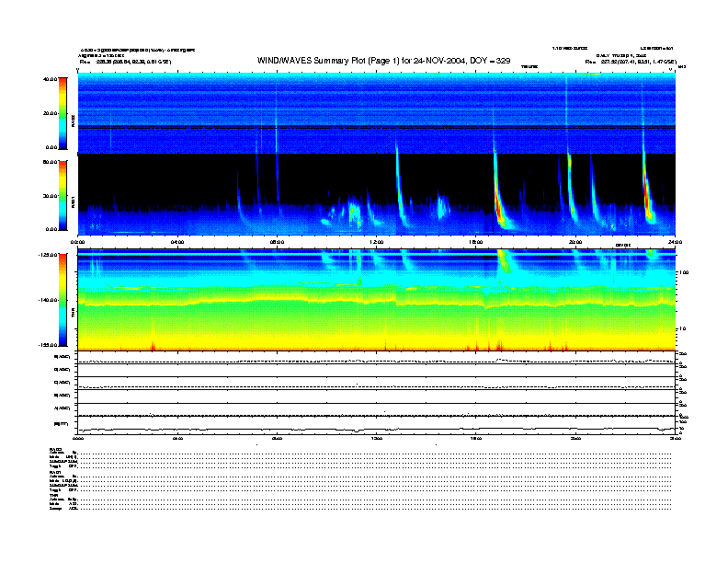
Task: Click the -140.00 label on TNR scale
Action: pos(45,300)
